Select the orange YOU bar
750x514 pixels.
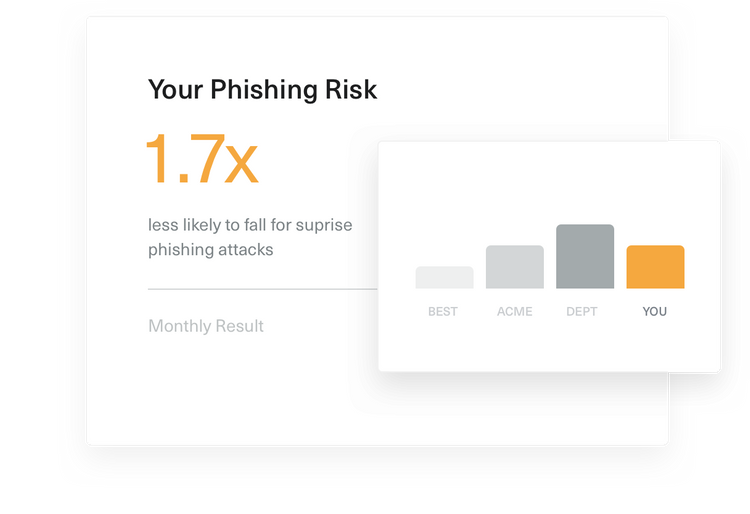[655, 267]
